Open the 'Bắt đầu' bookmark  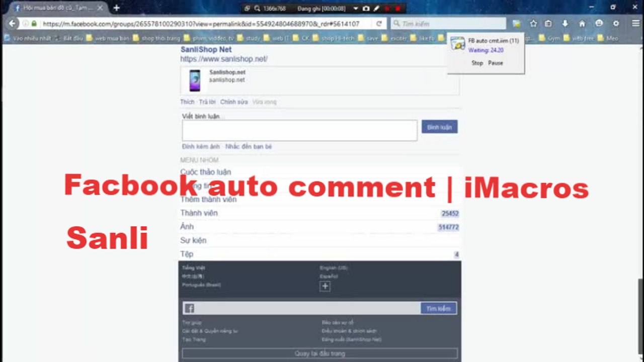(x=69, y=38)
